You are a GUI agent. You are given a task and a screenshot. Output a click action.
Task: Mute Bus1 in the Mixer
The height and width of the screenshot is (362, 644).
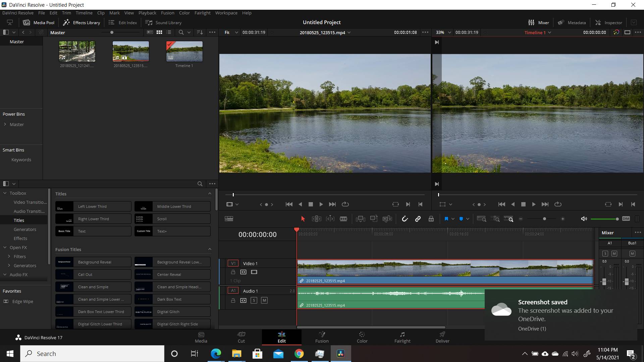pos(632,254)
